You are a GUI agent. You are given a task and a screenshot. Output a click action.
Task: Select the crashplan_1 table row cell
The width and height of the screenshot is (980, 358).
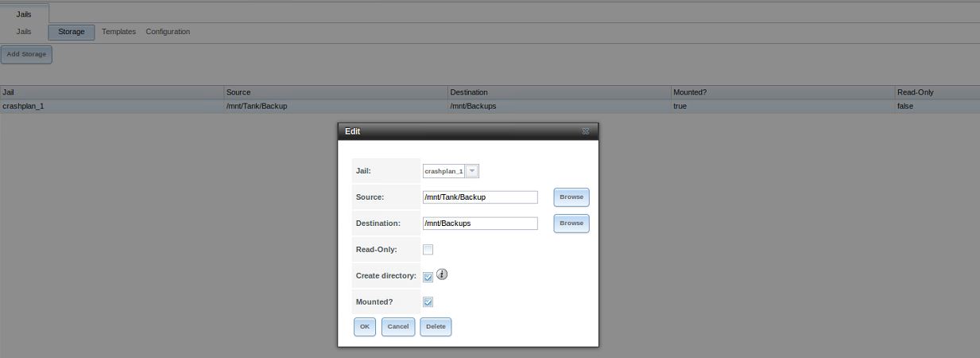111,106
